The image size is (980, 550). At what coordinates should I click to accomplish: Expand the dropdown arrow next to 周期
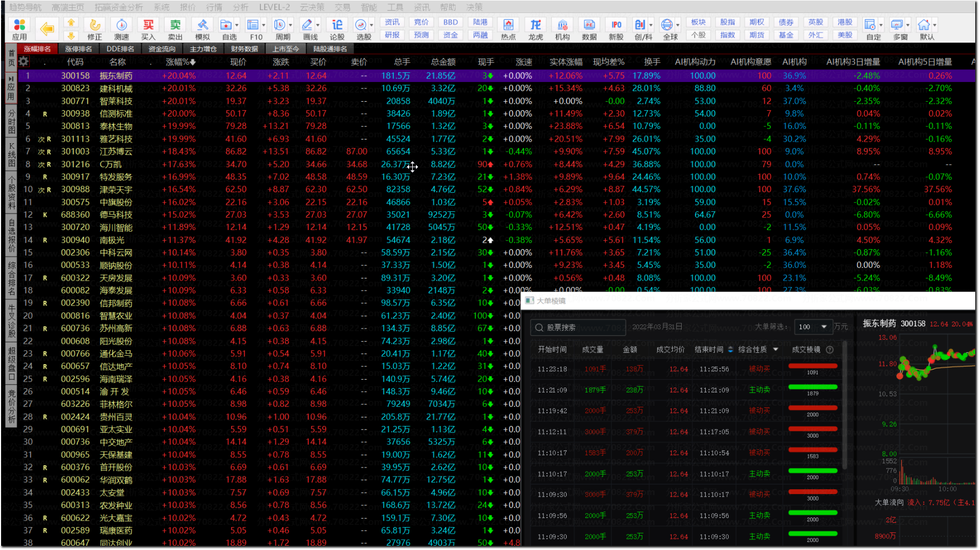(x=291, y=25)
